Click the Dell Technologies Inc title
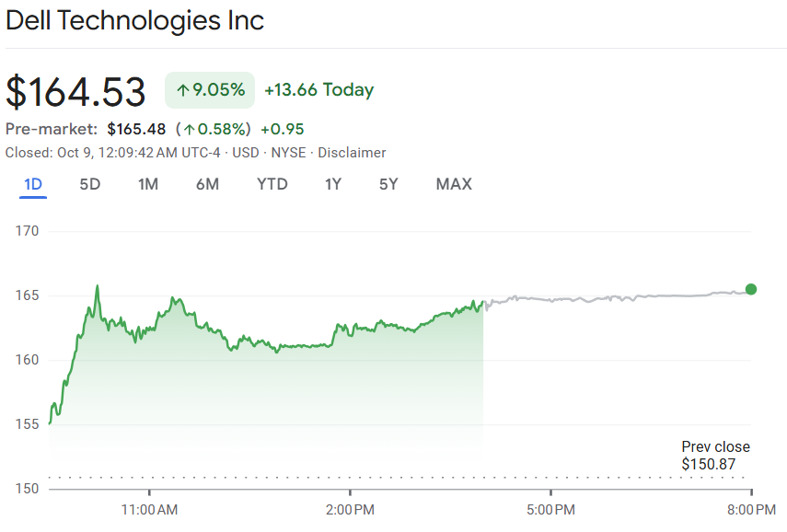 [135, 20]
